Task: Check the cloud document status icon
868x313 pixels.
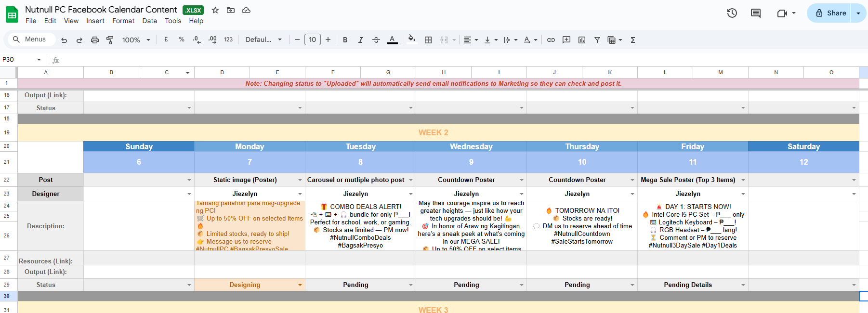Action: (246, 10)
